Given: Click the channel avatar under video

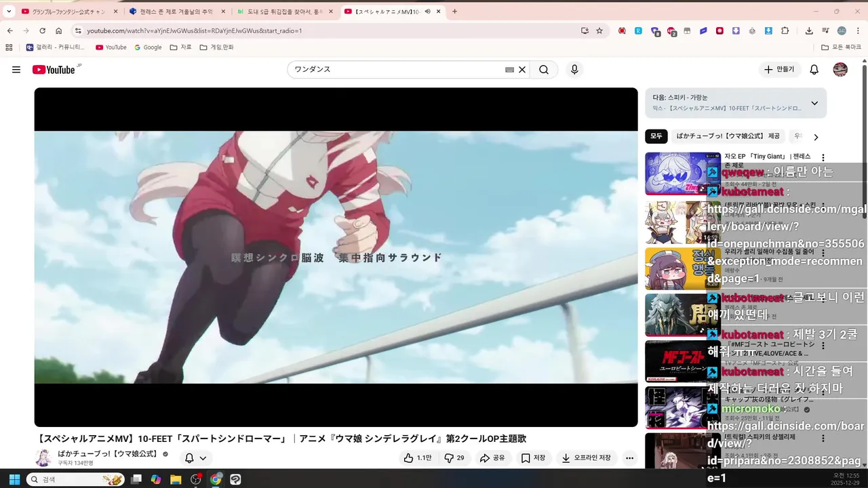Looking at the screenshot, I should (43, 457).
